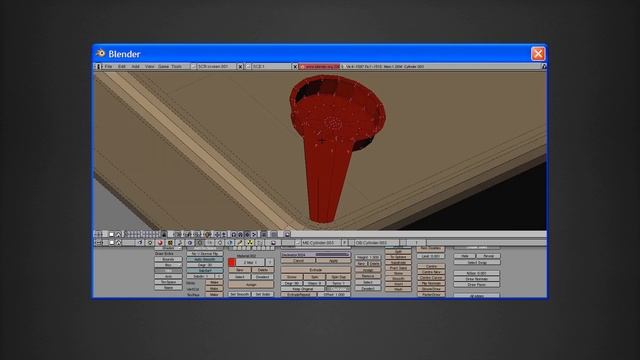Click the Assign material button

point(251,284)
